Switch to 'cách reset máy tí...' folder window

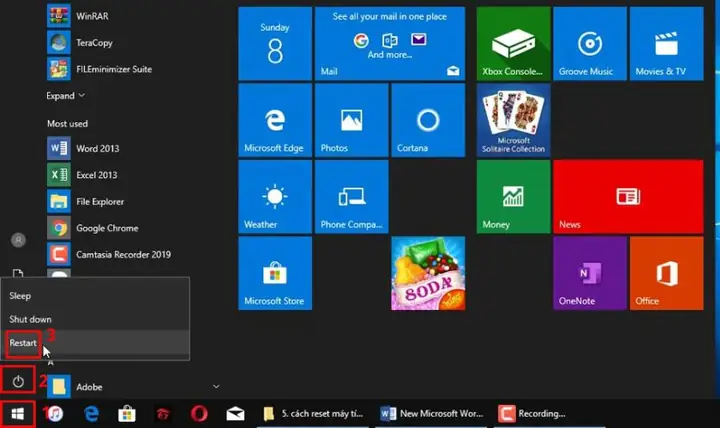point(313,414)
